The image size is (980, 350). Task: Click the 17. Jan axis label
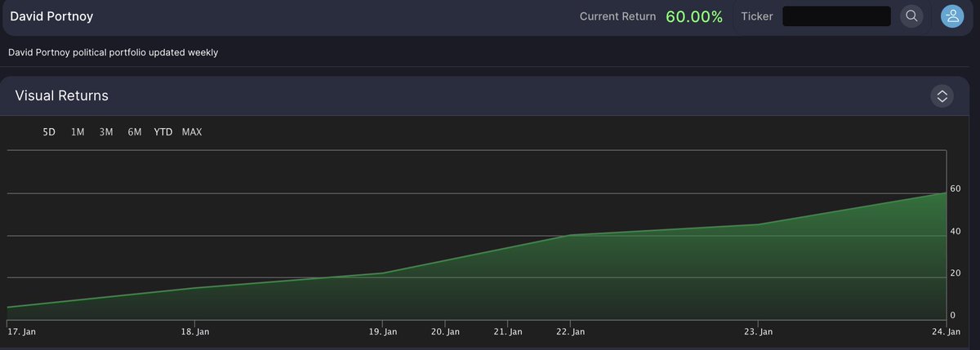point(21,332)
